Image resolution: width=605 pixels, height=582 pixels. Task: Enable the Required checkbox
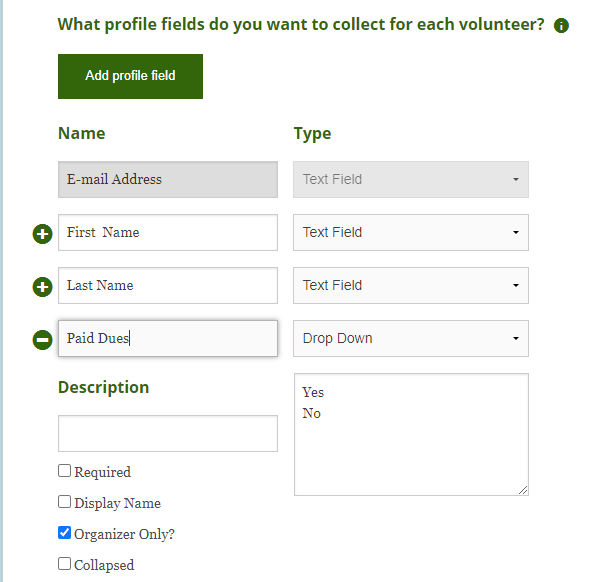[65, 471]
